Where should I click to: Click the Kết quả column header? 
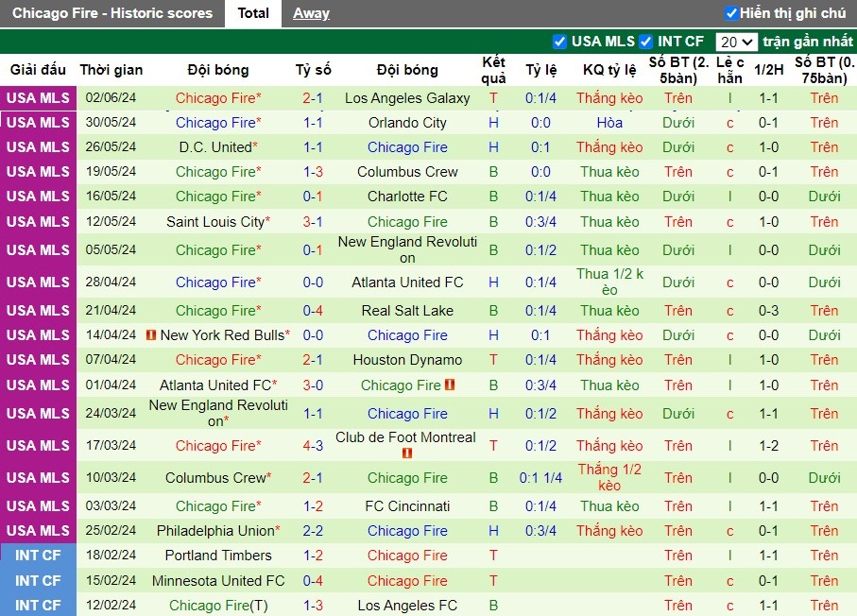[x=493, y=70]
